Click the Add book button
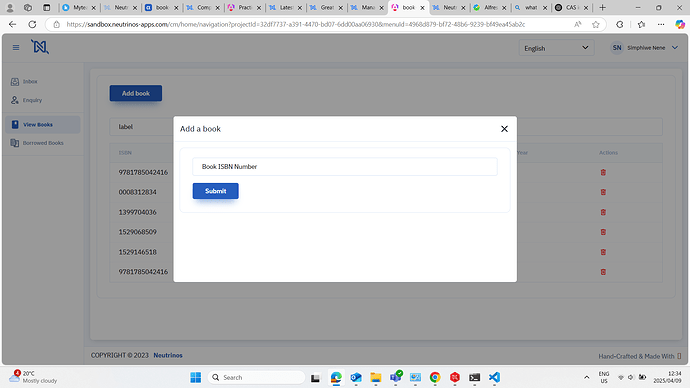This screenshot has width=690, height=388. click(x=136, y=93)
